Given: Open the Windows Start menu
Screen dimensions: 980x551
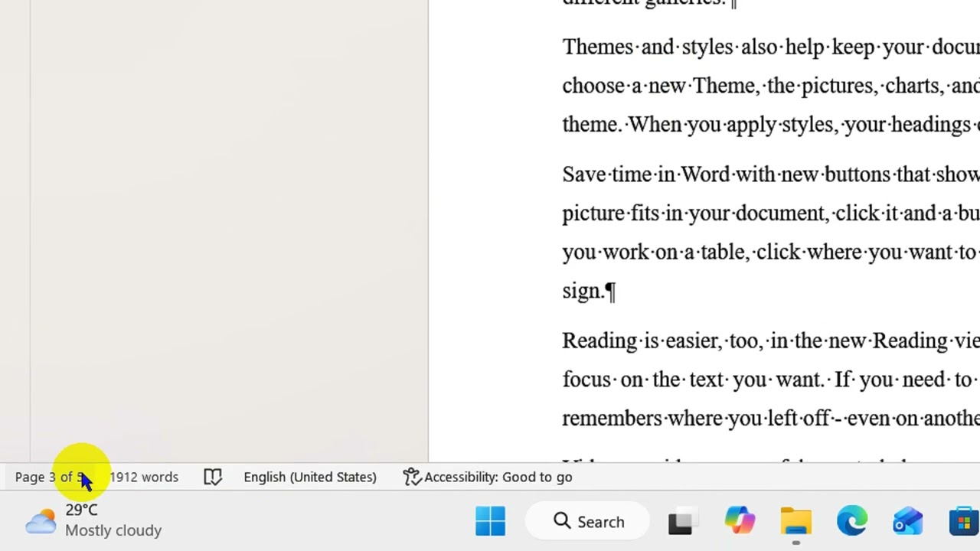Looking at the screenshot, I should coord(490,522).
